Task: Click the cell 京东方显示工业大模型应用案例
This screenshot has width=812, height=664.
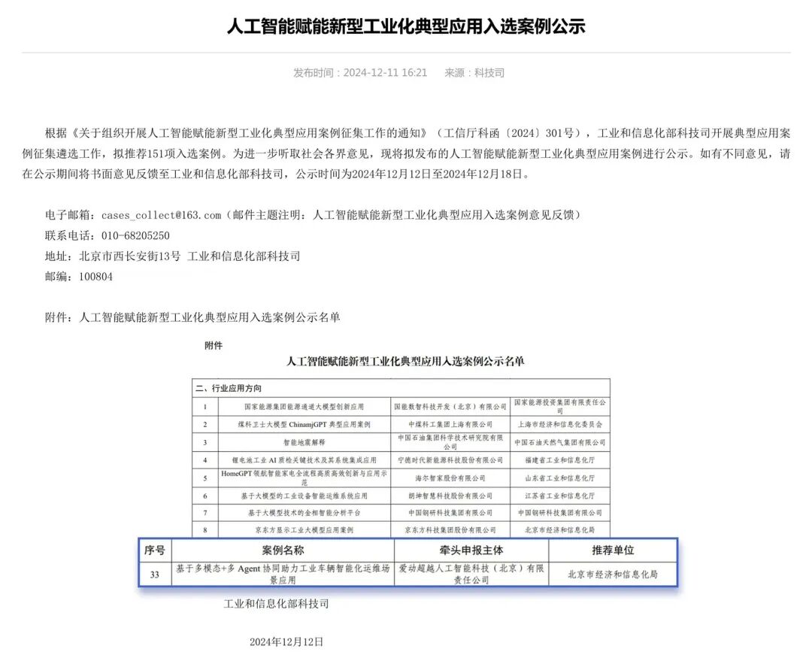Action: 304,530
